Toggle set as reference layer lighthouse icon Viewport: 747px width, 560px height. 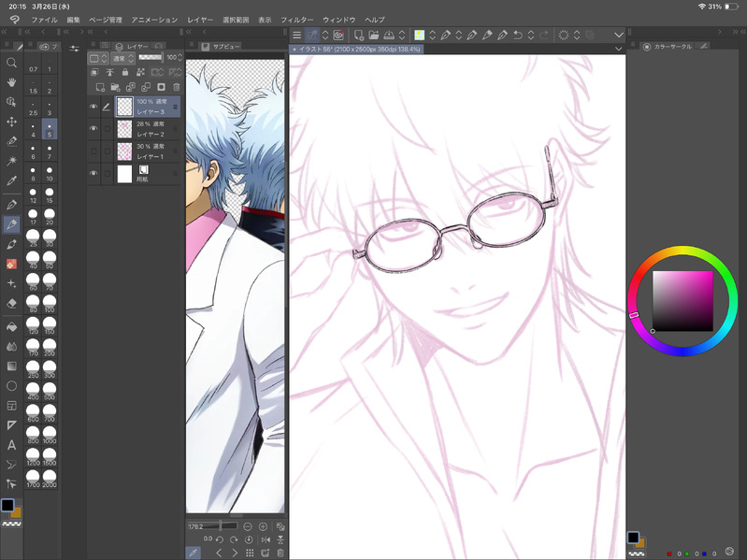pyautogui.click(x=109, y=72)
